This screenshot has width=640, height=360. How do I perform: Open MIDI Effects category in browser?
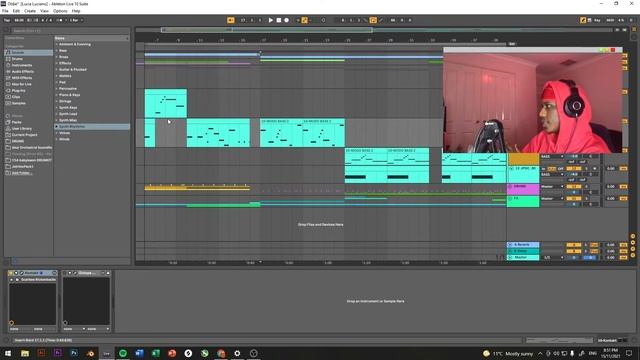29,78
